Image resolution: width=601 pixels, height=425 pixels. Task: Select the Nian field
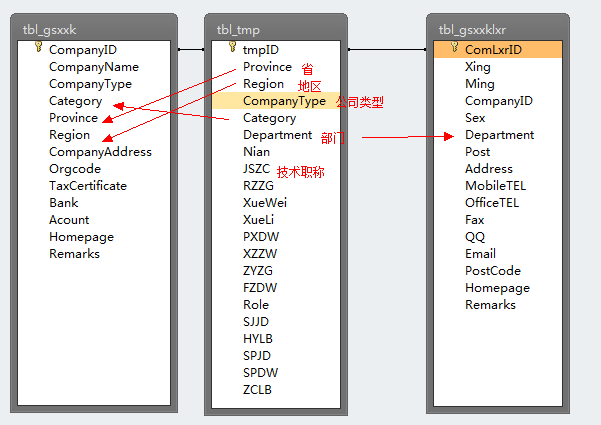256,152
